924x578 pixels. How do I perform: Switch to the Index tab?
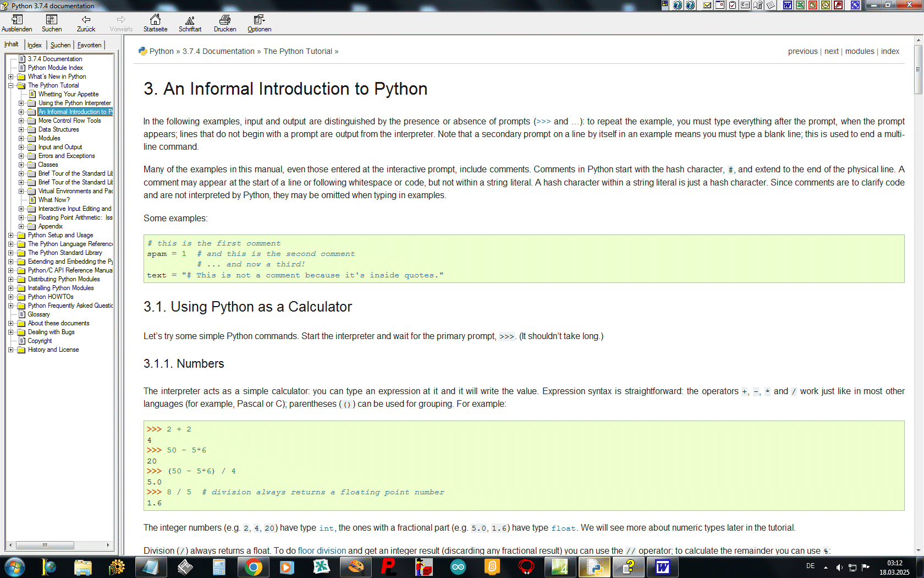(35, 45)
